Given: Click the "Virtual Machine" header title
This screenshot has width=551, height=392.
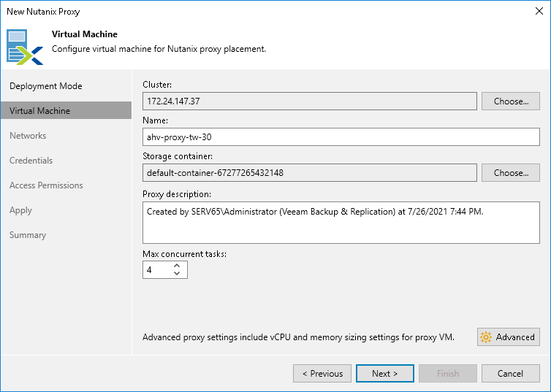Looking at the screenshot, I should (85, 34).
